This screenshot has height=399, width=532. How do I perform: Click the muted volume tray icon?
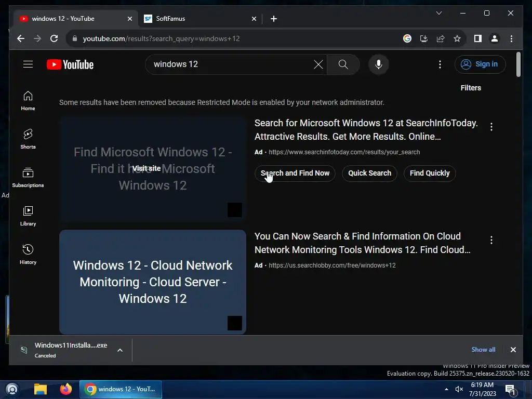[x=459, y=389]
